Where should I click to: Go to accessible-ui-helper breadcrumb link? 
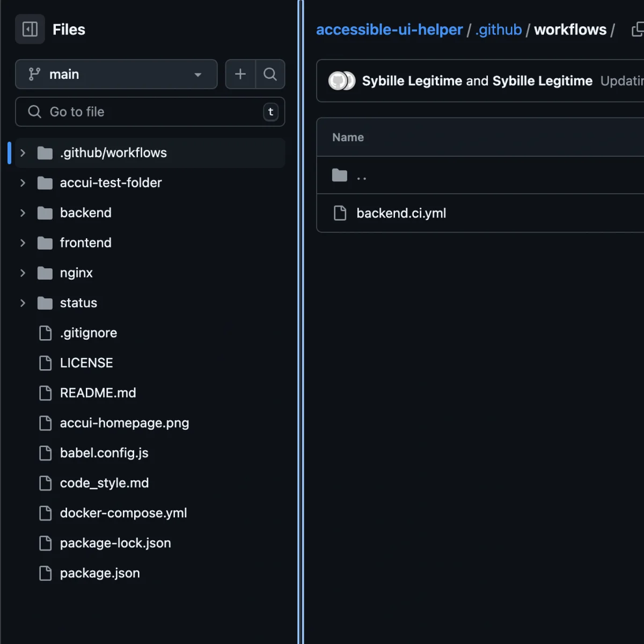(389, 30)
